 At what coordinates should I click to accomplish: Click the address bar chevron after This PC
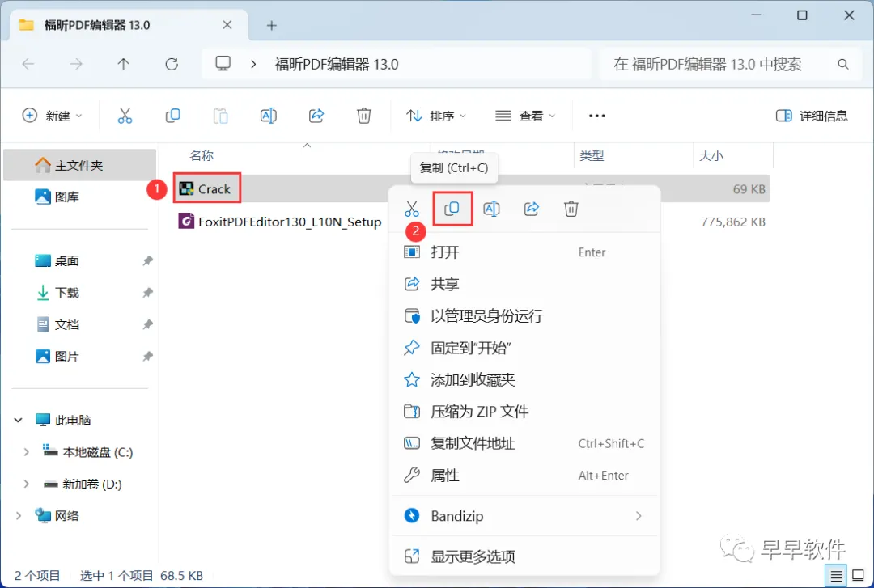click(253, 64)
